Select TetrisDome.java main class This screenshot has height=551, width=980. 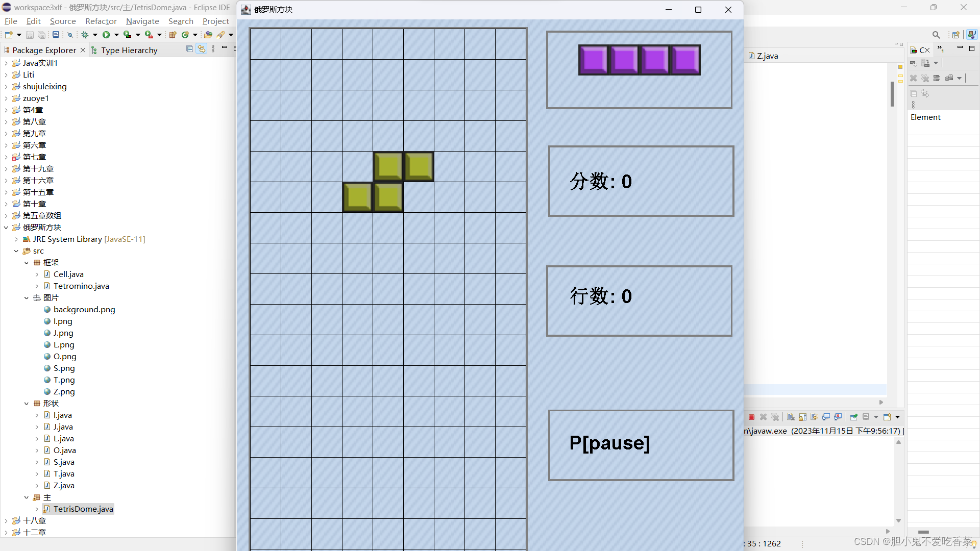pyautogui.click(x=82, y=509)
